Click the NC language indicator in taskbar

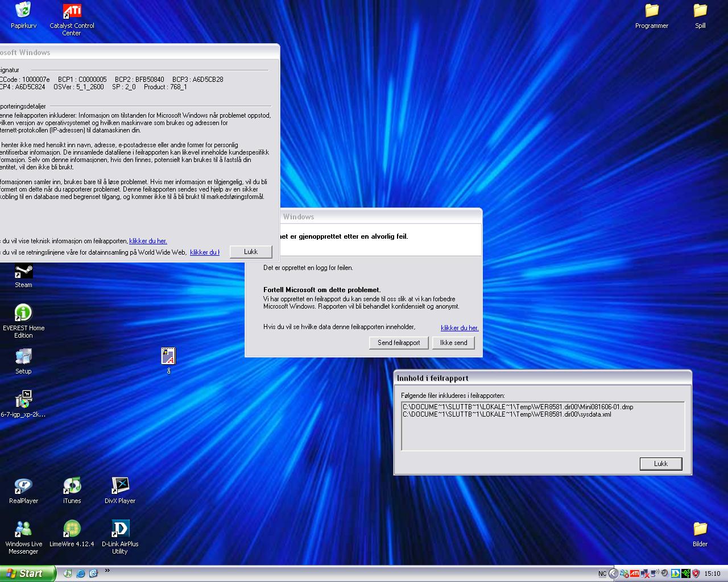coord(602,573)
